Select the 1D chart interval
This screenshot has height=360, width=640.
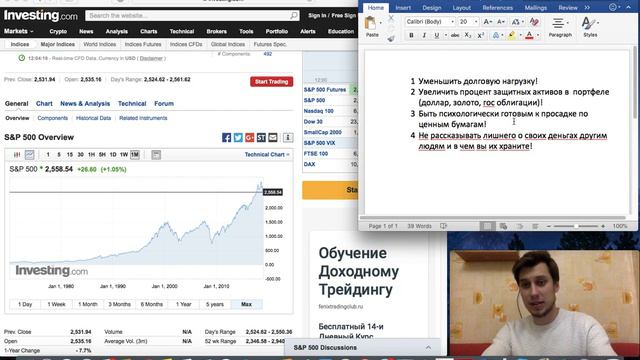[113, 155]
